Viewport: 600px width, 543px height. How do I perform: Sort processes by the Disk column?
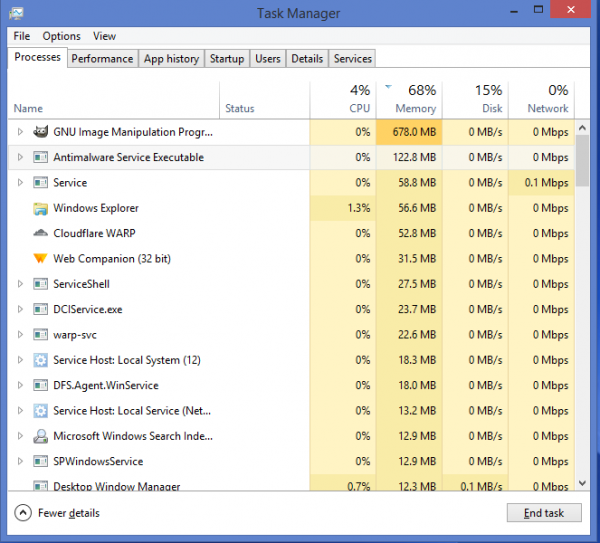475,100
